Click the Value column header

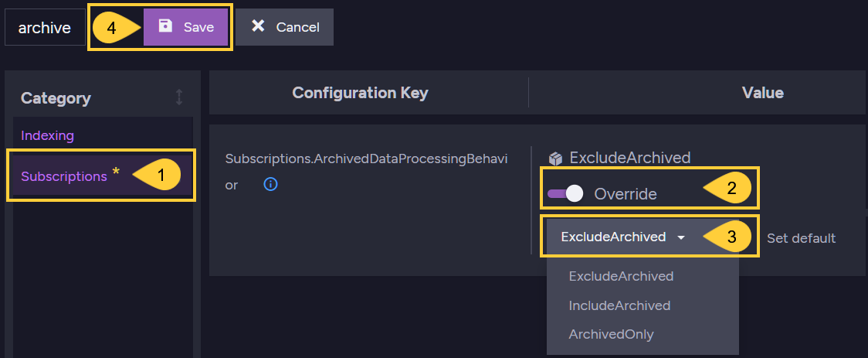tap(762, 93)
